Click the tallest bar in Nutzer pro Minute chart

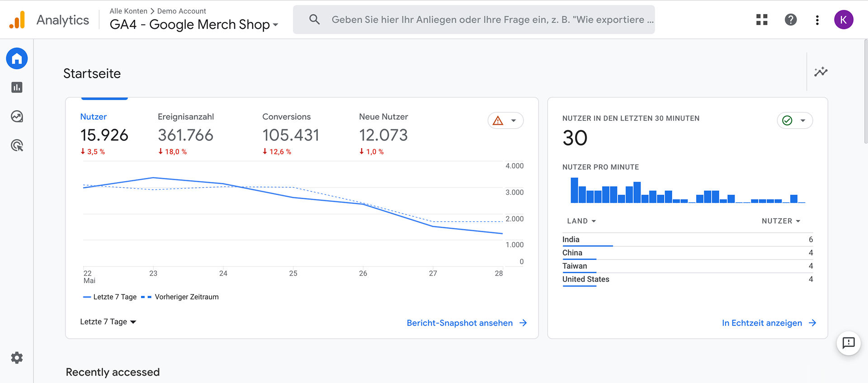pos(574,190)
